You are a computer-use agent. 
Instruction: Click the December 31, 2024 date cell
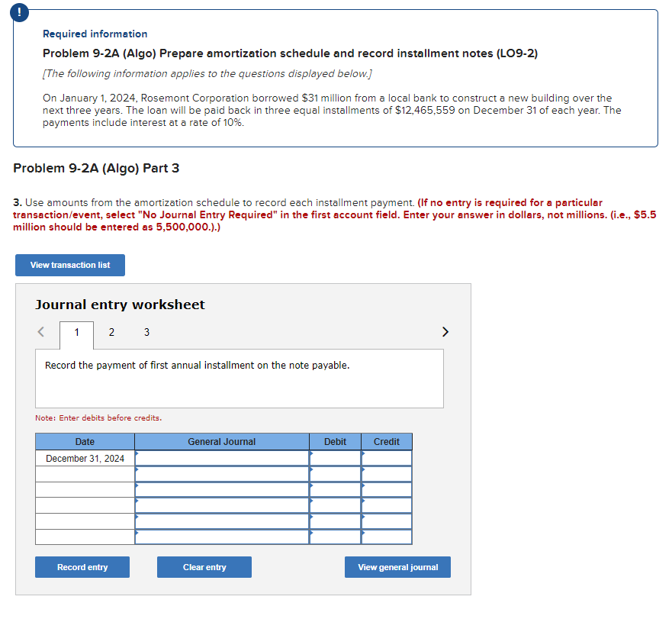[x=84, y=458]
